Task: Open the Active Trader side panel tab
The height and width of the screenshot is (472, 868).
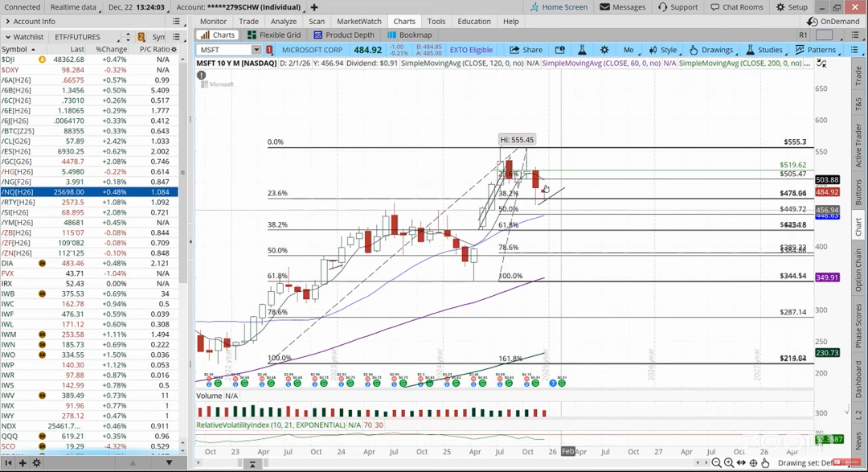Action: pos(858,144)
